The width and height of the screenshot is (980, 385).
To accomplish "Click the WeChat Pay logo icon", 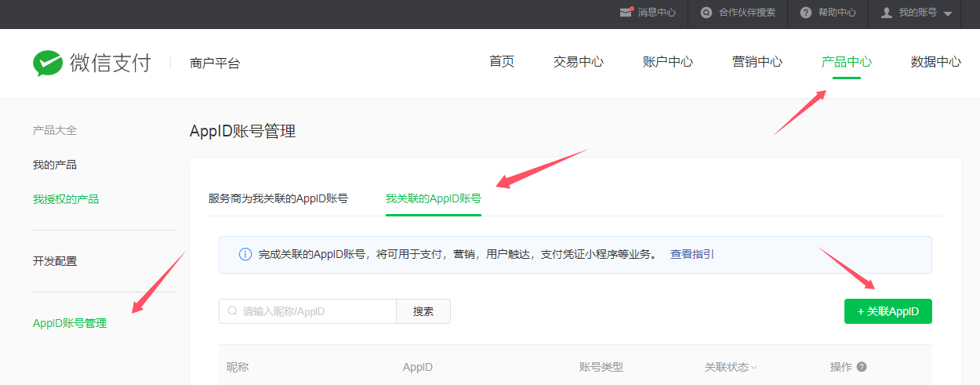I will (x=48, y=64).
